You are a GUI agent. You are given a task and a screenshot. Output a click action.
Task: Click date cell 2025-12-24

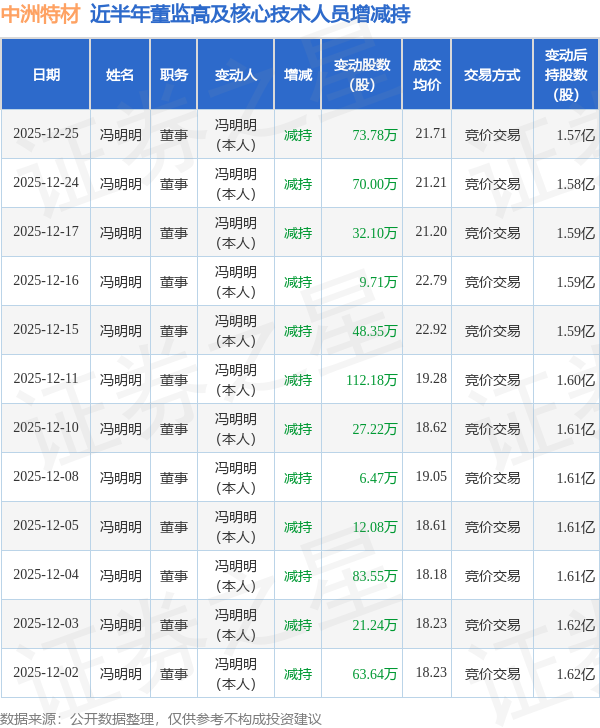[46, 182]
